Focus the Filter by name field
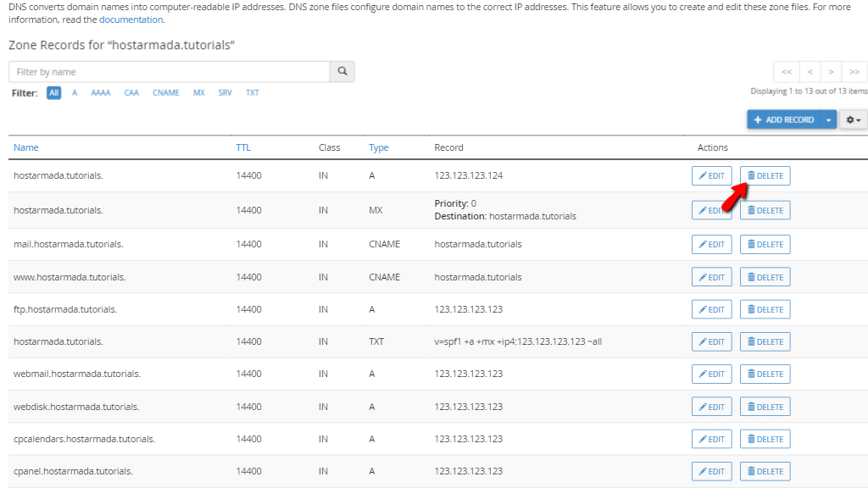This screenshot has width=868, height=488. [x=170, y=71]
